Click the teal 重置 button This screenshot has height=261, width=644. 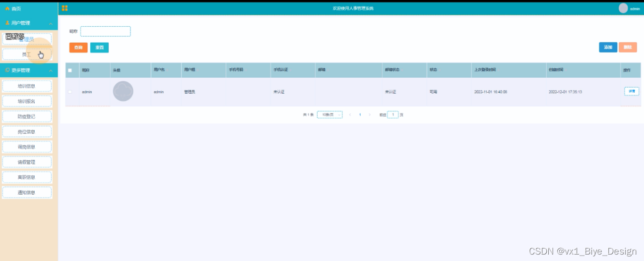point(99,48)
